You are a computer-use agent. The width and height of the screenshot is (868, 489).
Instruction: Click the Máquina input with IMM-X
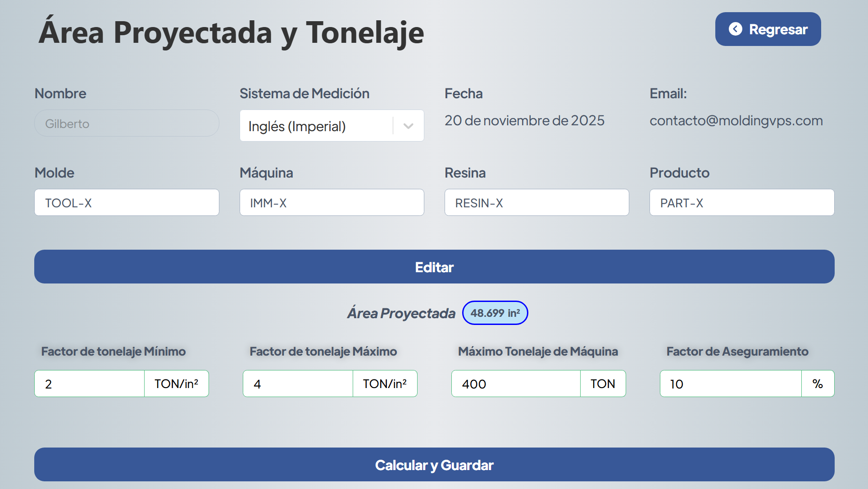[x=332, y=203]
